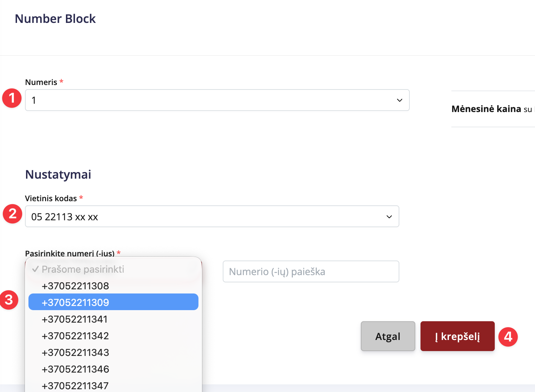This screenshot has width=535, height=392.
Task: Click the red step 4 badge
Action: (x=508, y=336)
